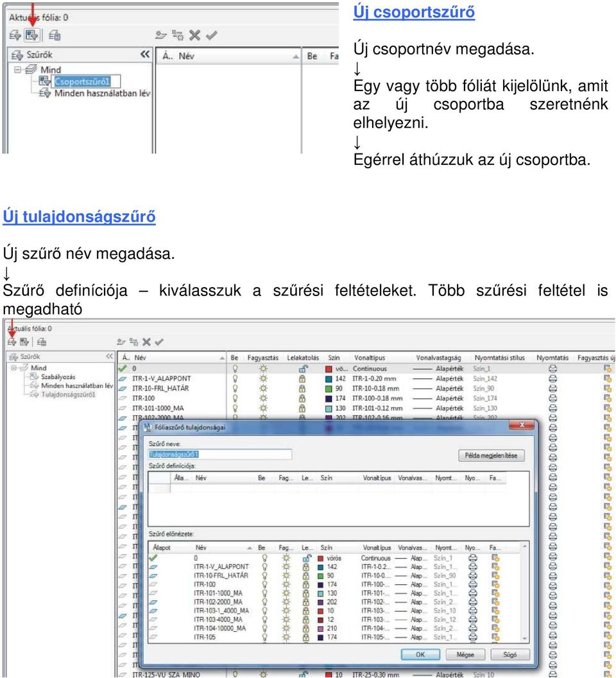Click New Property Filter icon in Csoportszűrő1 panel
The height and width of the screenshot is (678, 616).
tap(15, 35)
